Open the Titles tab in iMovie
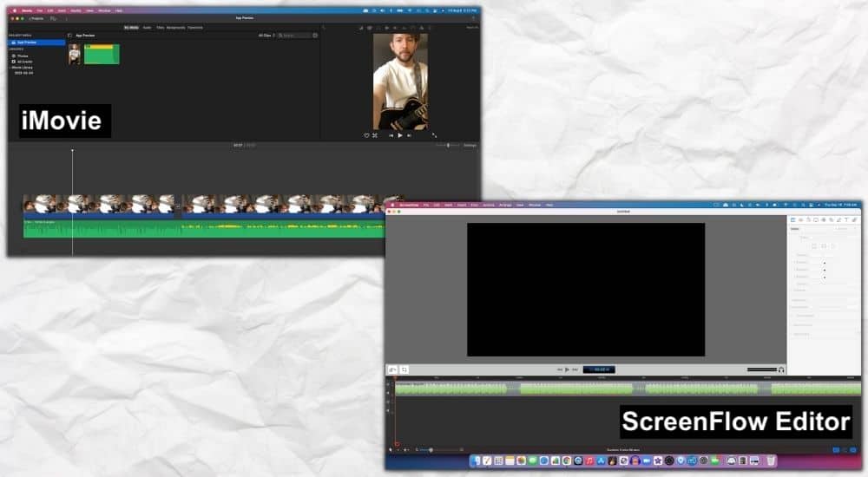868x477 pixels. click(x=161, y=27)
